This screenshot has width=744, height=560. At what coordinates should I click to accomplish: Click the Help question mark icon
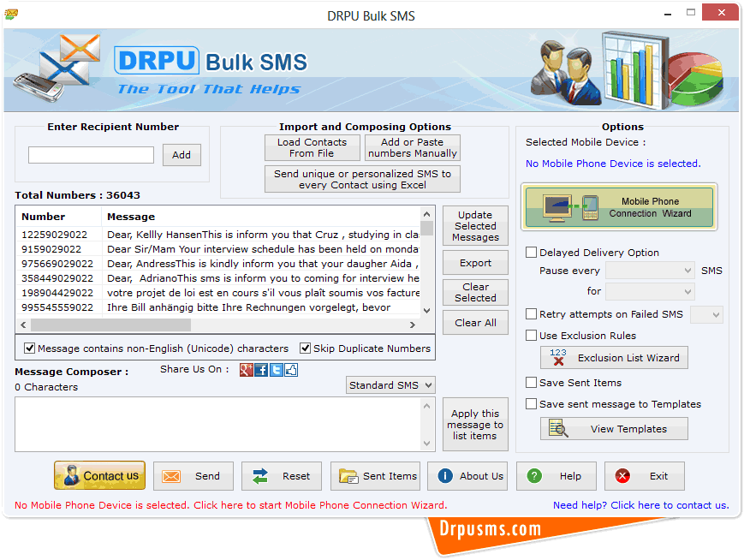pos(534,475)
